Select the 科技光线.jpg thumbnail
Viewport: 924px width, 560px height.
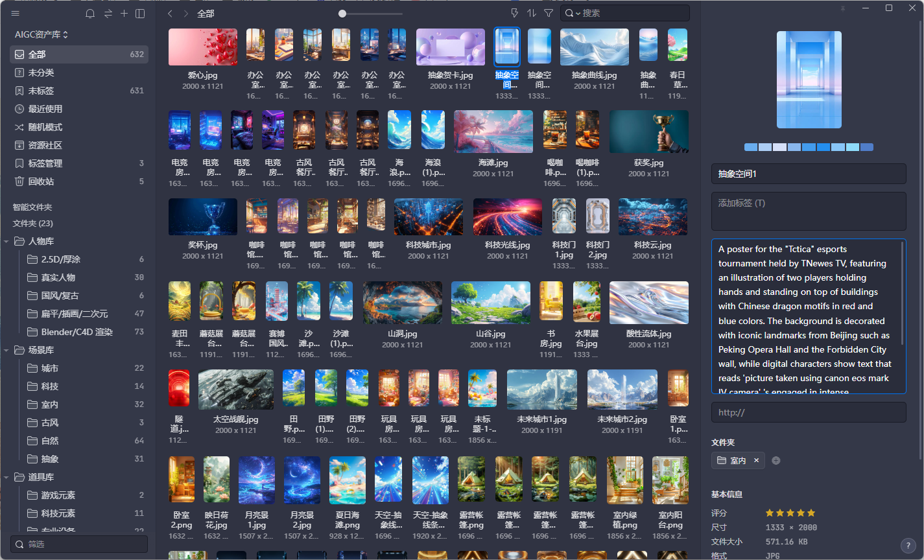(508, 216)
